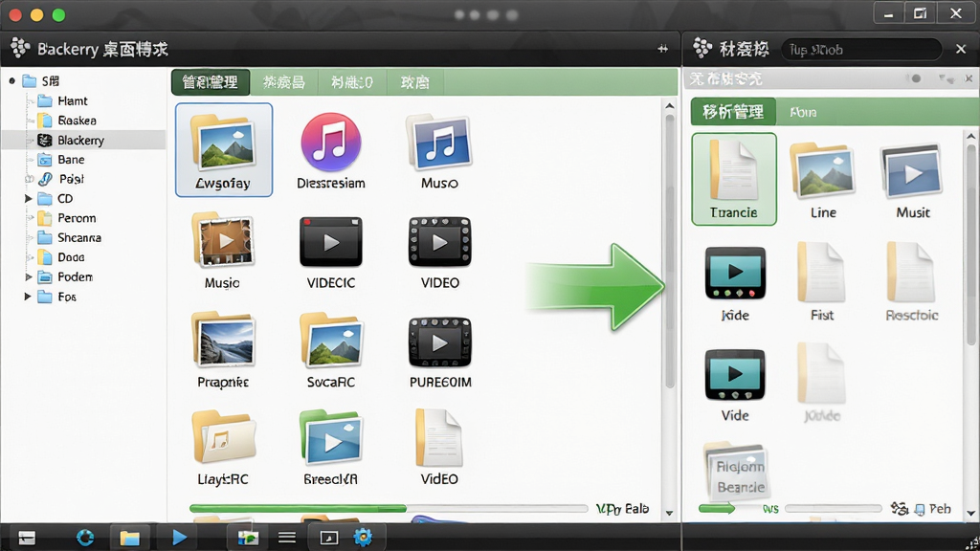
Task: Click the scroll up arrow in right panel
Action: click(970, 136)
